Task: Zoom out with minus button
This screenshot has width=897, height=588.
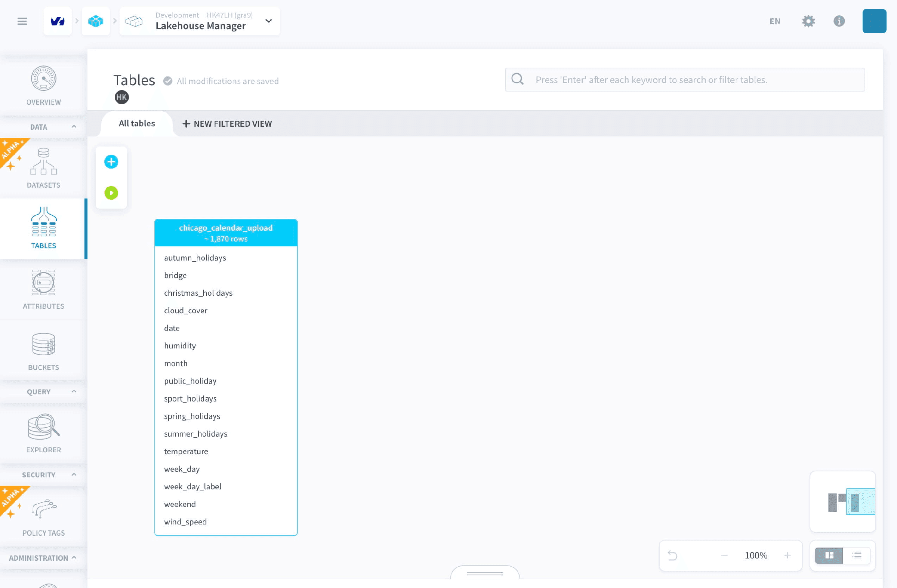Action: (724, 555)
